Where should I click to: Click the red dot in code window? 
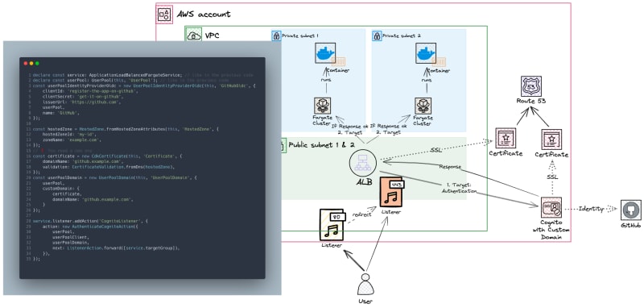26,64
